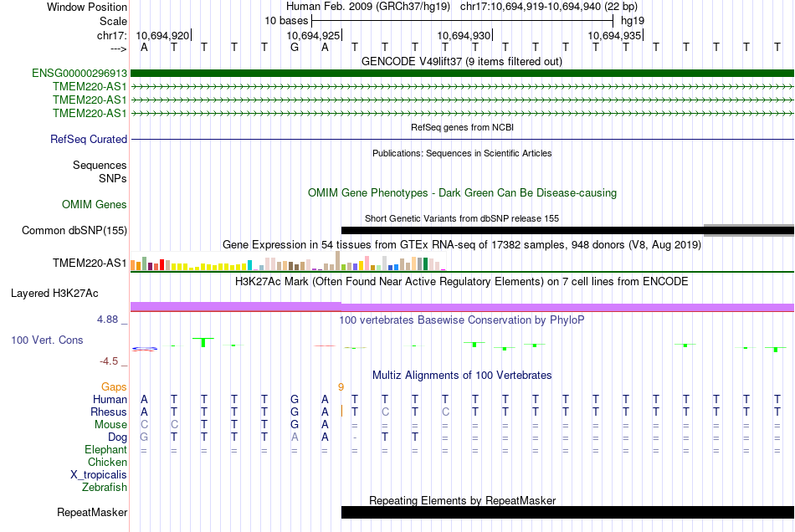Click the Scale label
The height and width of the screenshot is (532, 795).
tap(113, 21)
